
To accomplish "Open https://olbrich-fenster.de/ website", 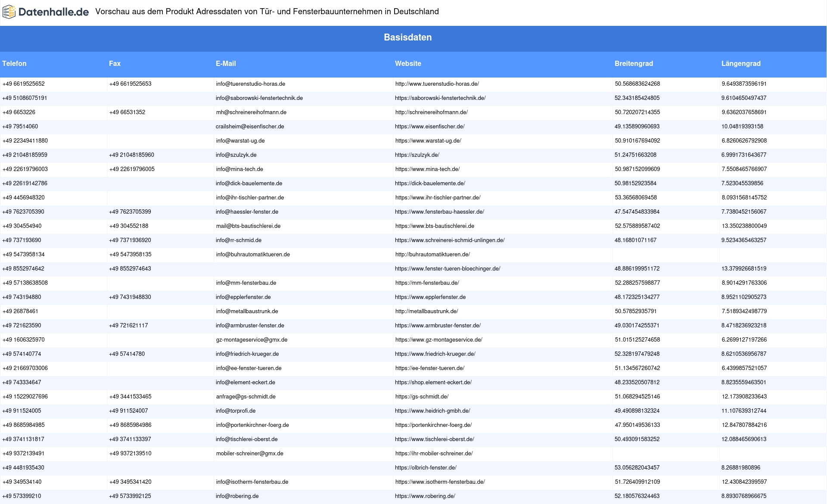I will point(426,468).
